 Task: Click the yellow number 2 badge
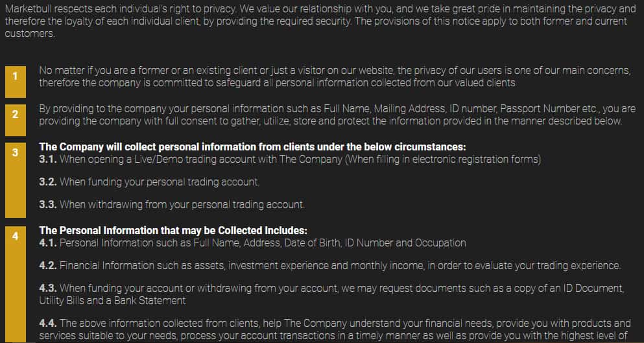tap(16, 114)
